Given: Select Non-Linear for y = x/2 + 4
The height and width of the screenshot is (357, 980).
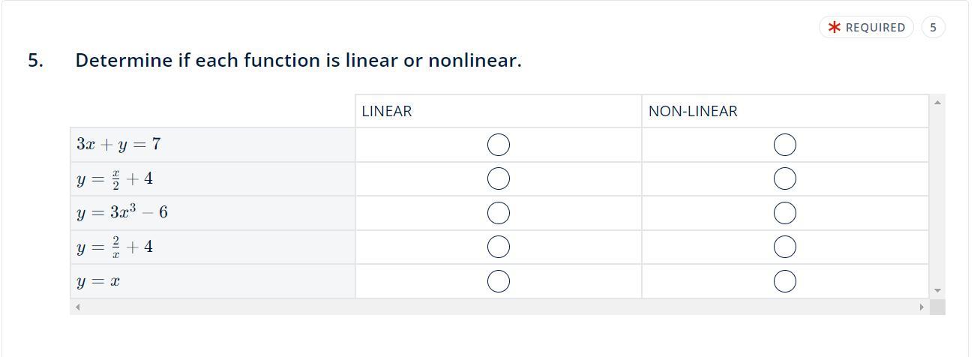Looking at the screenshot, I should tap(784, 178).
